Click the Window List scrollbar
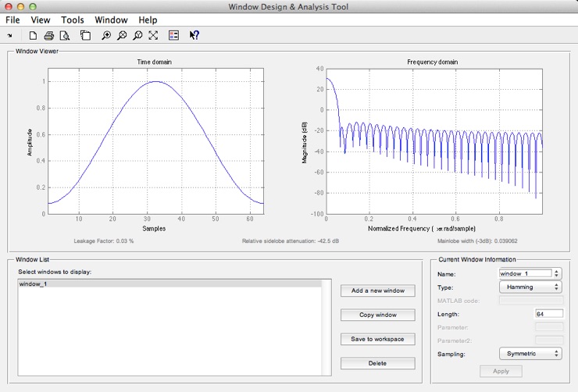 click(x=326, y=327)
